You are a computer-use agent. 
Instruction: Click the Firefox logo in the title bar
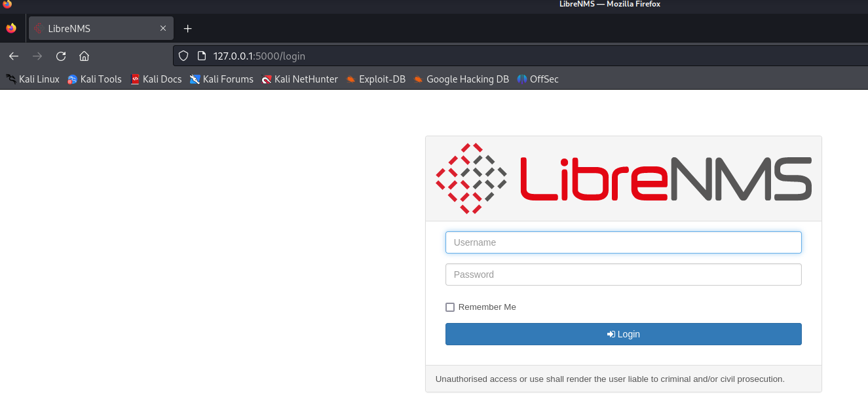tap(7, 4)
